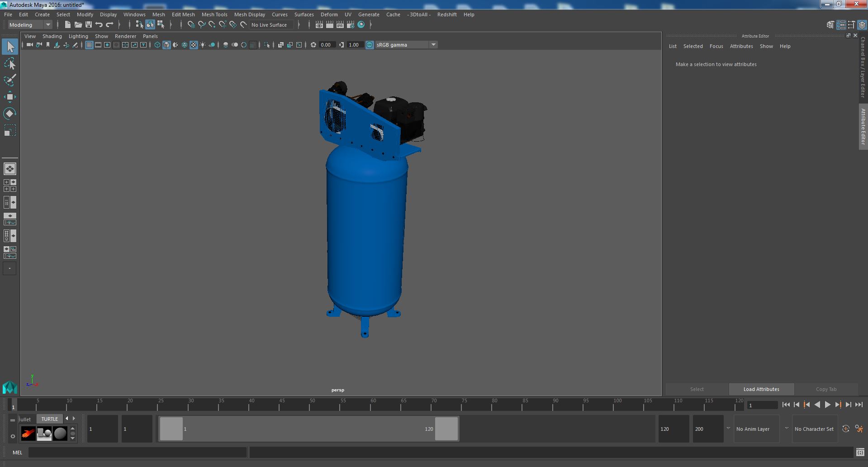Toggle use all lights bulb icon
This screenshot has width=868, height=467.
click(x=203, y=45)
